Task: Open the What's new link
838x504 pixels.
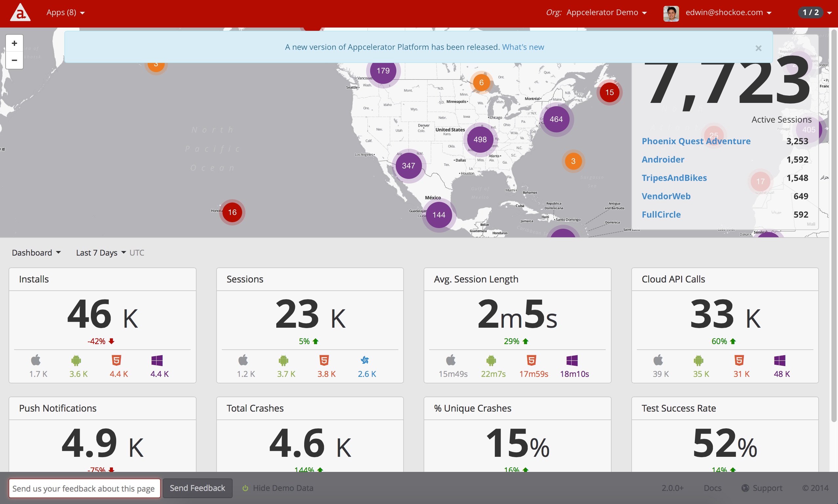Action: (x=523, y=47)
